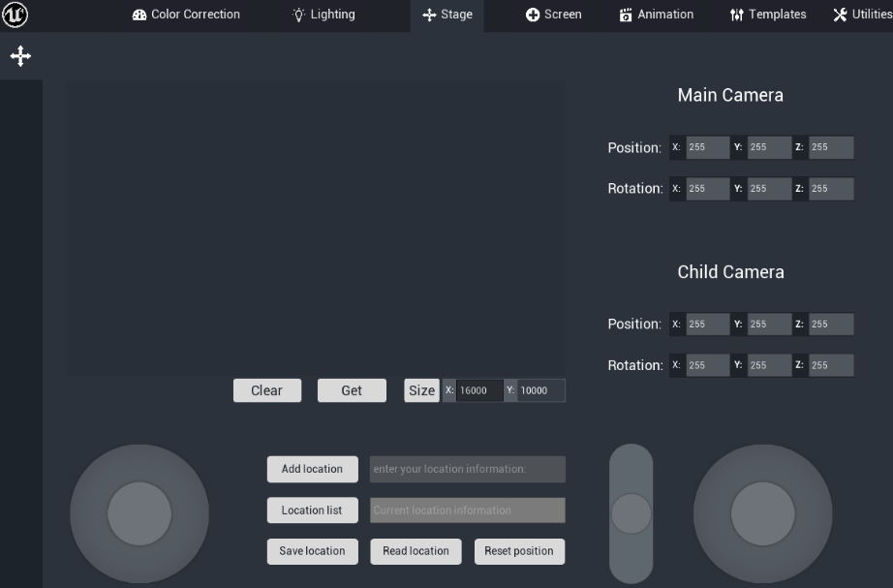893x588 pixels.
Task: Click Save location button
Action: (313, 551)
